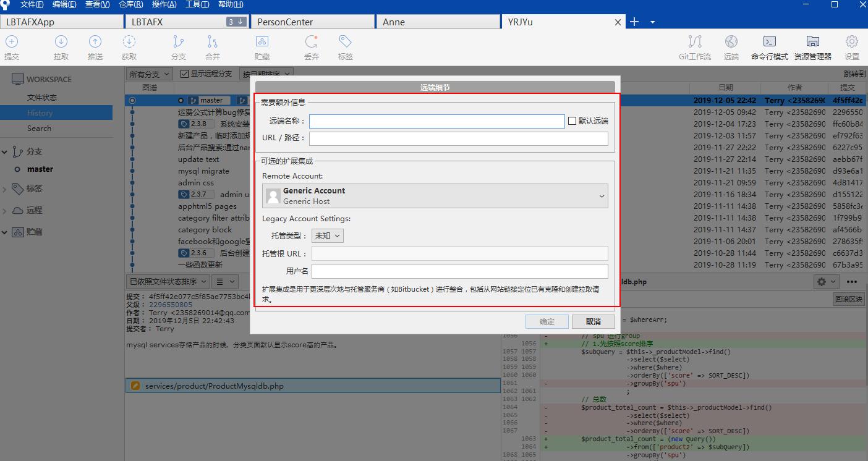Open the 托管类型 dropdown showing 未知
Screen dimensions: 868x461
327,235
